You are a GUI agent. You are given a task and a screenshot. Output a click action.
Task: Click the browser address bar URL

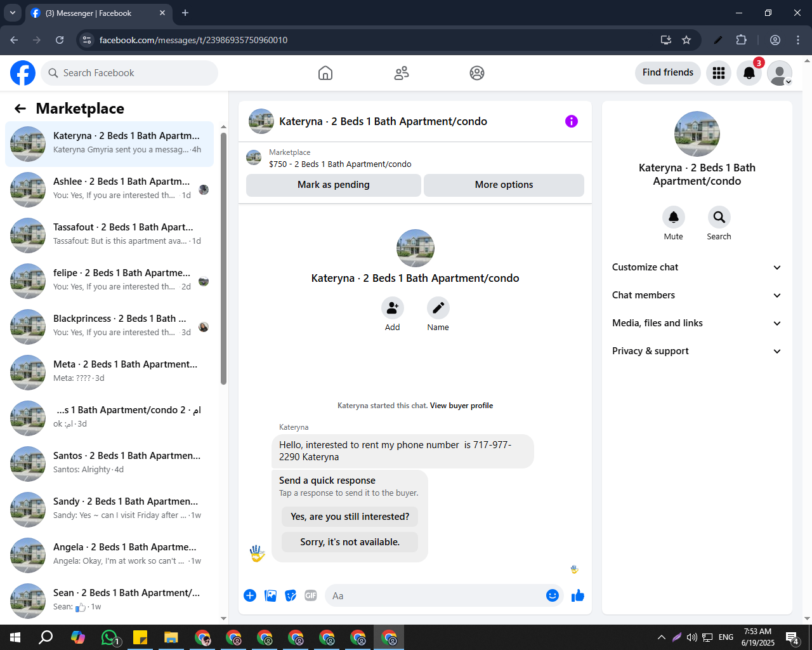tap(193, 40)
